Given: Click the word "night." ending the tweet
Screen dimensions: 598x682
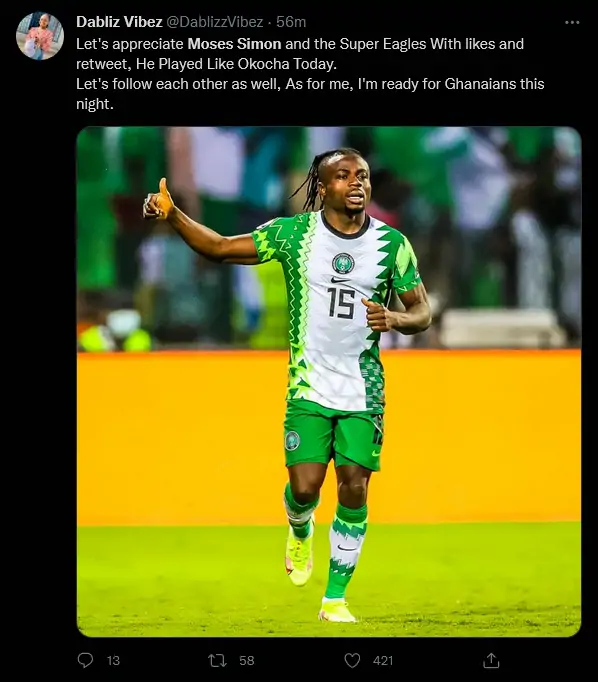Looking at the screenshot, I should 95,104.
